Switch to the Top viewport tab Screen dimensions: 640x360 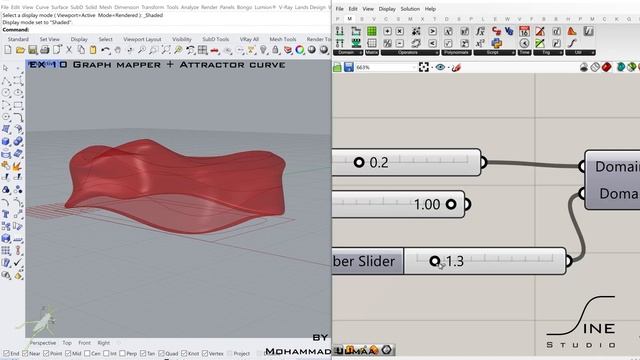[67, 343]
